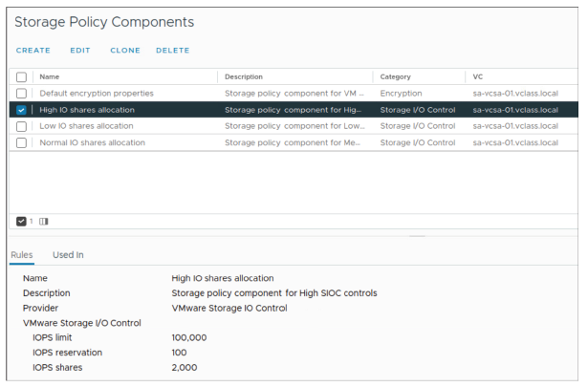588x387 pixels.
Task: Toggle the select-all checkbox in table header
Action: pyautogui.click(x=21, y=76)
